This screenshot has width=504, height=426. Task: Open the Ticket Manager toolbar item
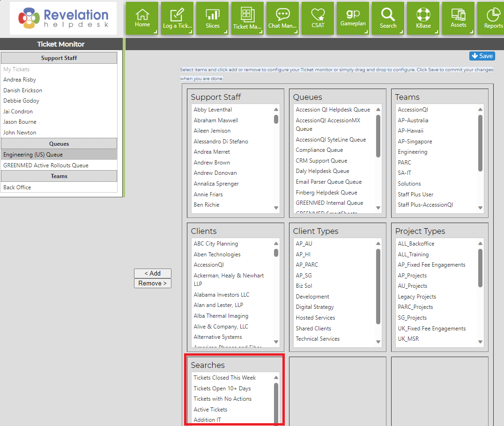(x=247, y=18)
